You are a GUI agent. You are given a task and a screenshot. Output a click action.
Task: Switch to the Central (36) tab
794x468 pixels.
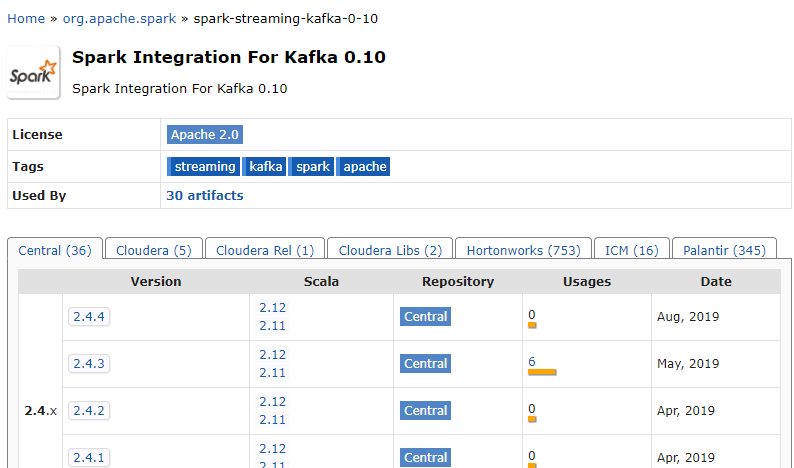tap(55, 250)
